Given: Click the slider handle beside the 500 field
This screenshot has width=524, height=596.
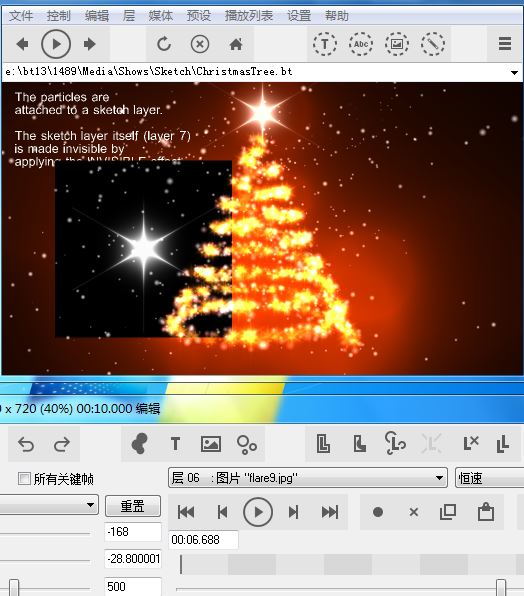Looking at the screenshot, I should point(14,587).
